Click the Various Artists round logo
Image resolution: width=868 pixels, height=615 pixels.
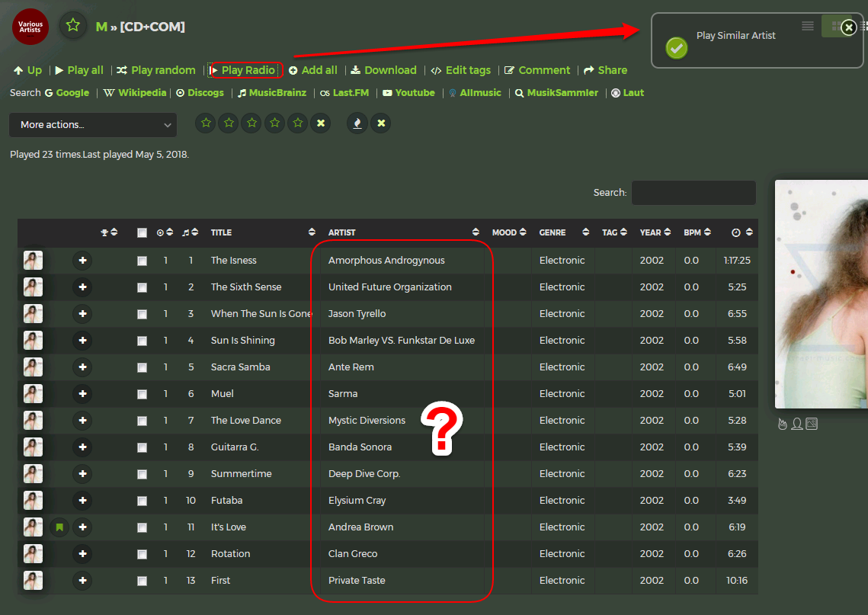[x=30, y=27]
